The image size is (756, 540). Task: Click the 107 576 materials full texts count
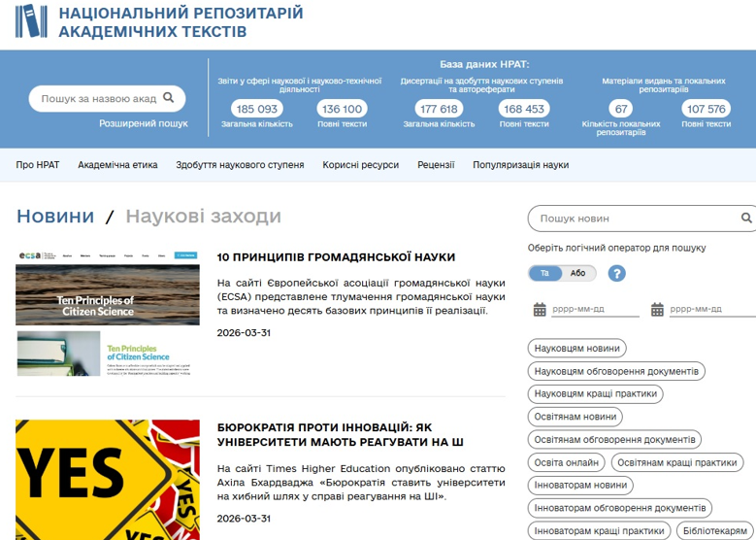706,109
